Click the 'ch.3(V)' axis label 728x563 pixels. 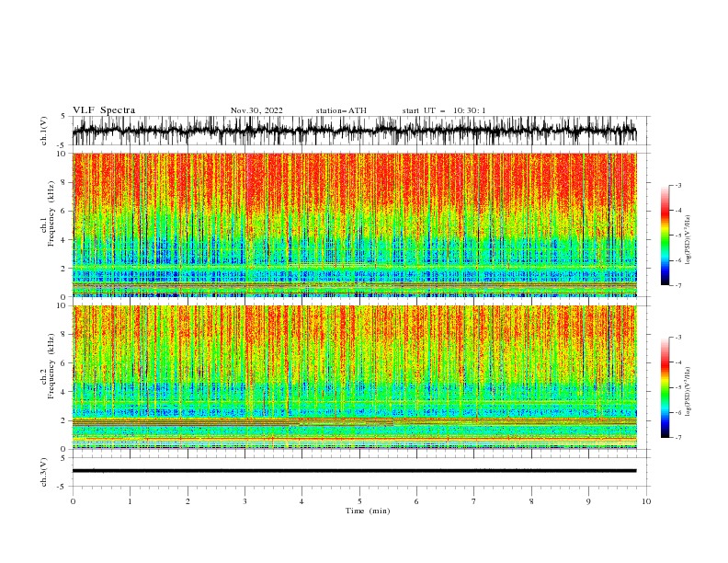pos(44,472)
